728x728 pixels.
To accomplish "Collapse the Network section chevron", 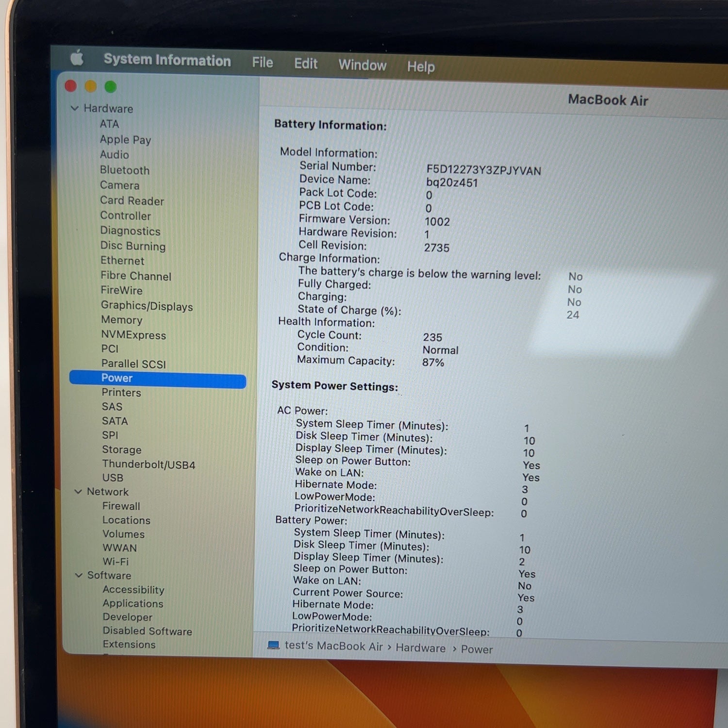I will (x=78, y=492).
